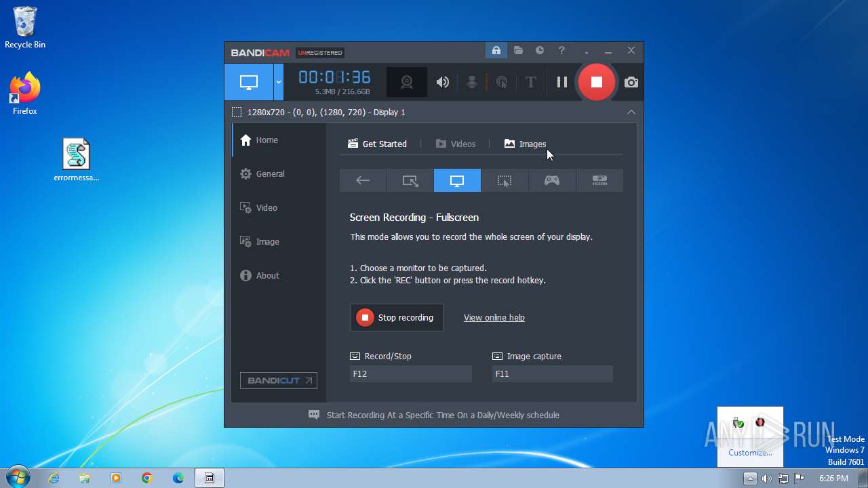Image resolution: width=868 pixels, height=488 pixels.
Task: Open media player from taskbar
Action: [116, 478]
